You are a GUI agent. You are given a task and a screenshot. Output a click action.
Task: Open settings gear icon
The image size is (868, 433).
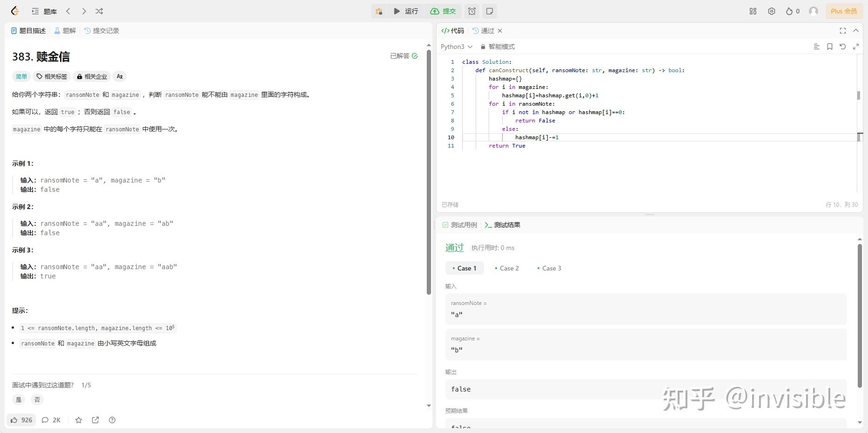[771, 11]
